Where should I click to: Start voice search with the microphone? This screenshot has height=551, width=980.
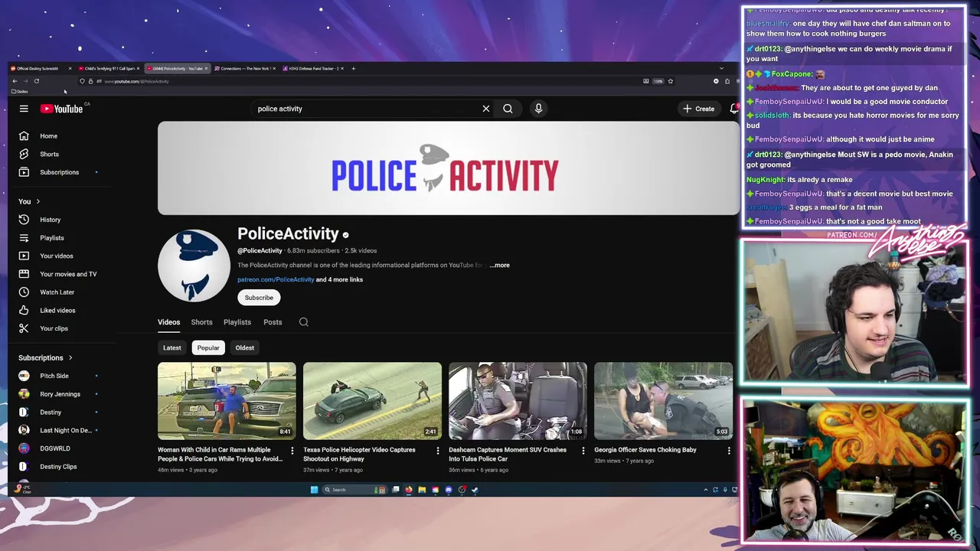coord(538,109)
